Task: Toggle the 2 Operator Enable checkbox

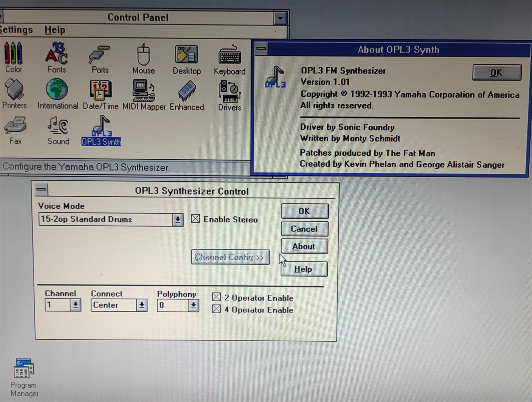Action: coord(216,297)
